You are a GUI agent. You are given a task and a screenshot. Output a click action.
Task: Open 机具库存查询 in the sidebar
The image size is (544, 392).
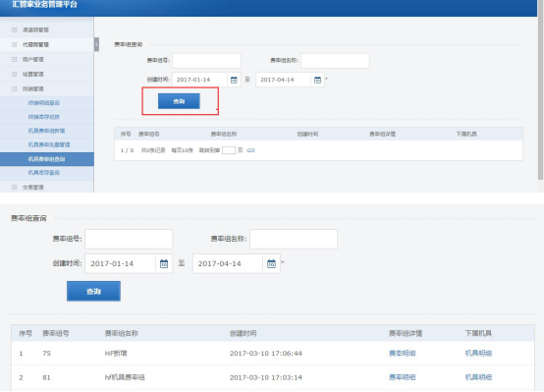(44, 173)
